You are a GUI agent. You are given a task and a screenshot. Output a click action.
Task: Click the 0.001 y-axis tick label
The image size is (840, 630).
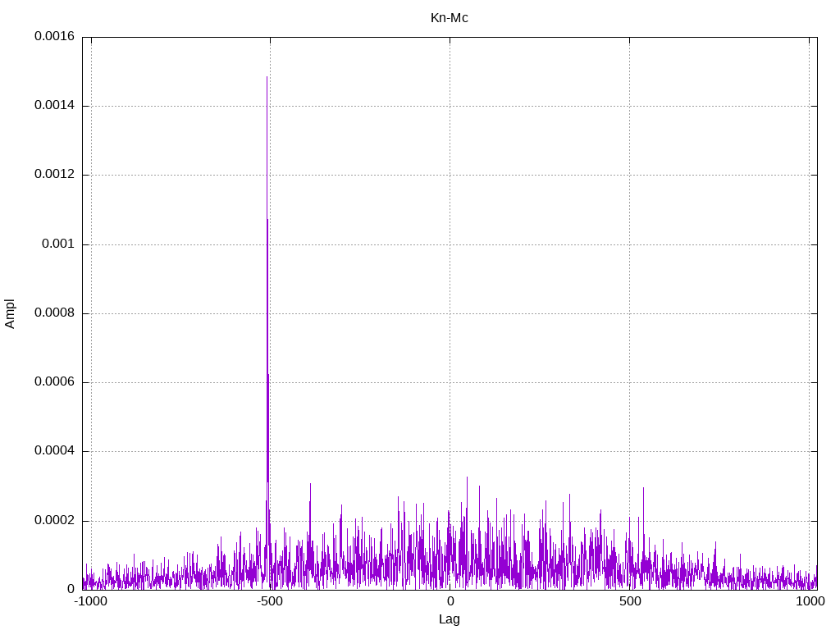coord(57,244)
